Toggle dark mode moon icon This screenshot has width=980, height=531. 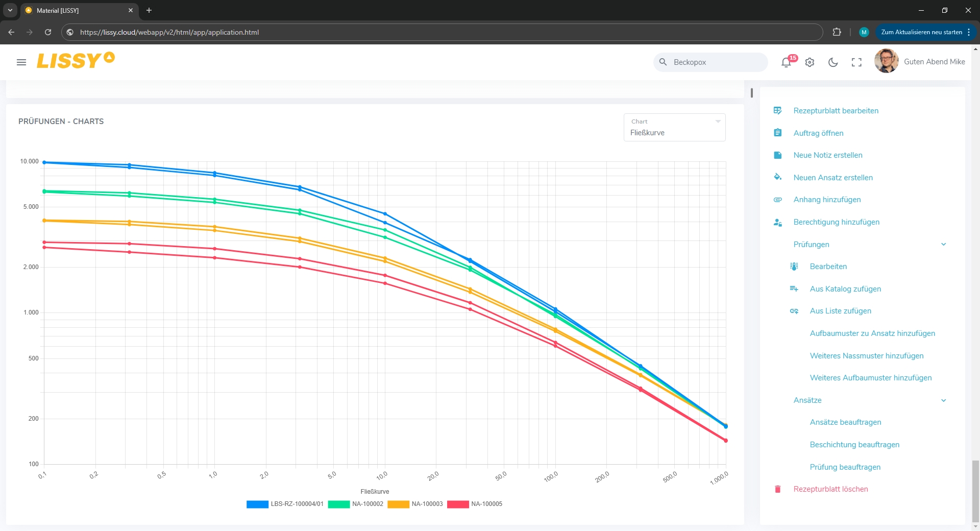coord(833,62)
